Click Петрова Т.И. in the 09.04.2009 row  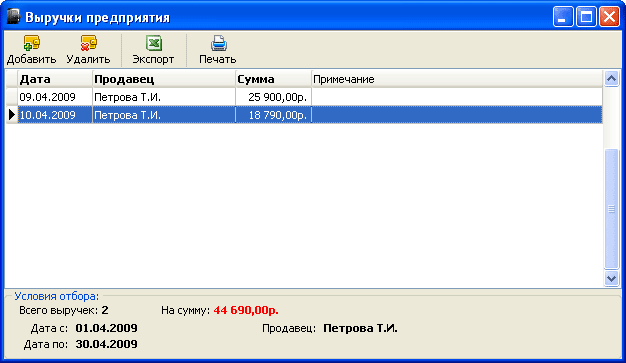tap(164, 97)
